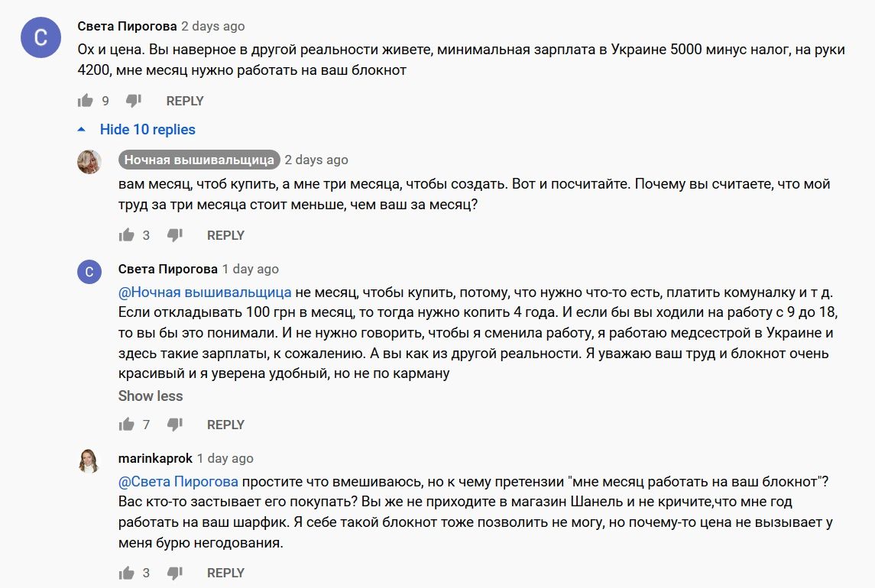Image resolution: width=875 pixels, height=588 pixels.
Task: Open @Света Пирогова mention link
Action: pos(179,482)
